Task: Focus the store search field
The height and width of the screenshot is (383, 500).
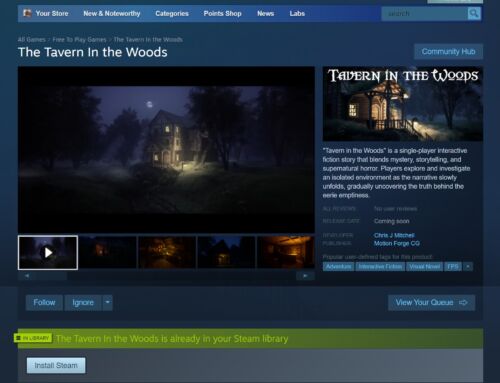Action: pos(424,14)
